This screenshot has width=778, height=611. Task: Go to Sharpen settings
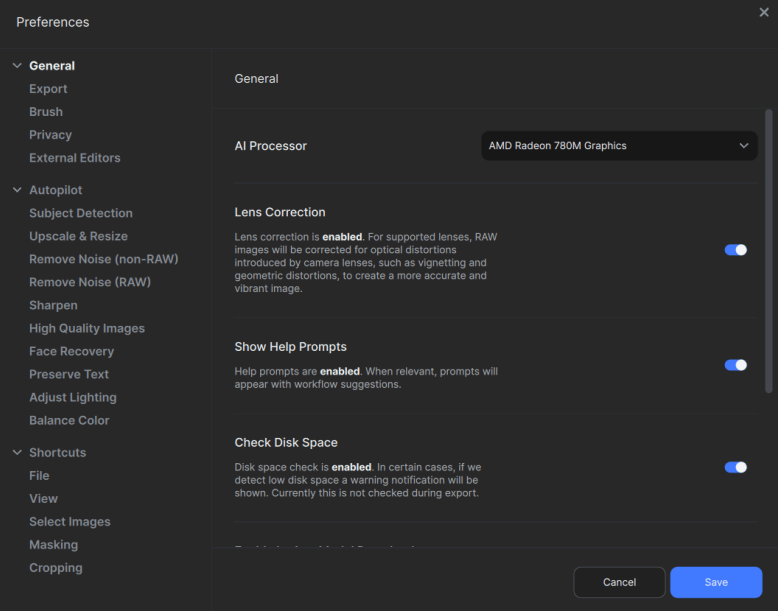tap(53, 305)
